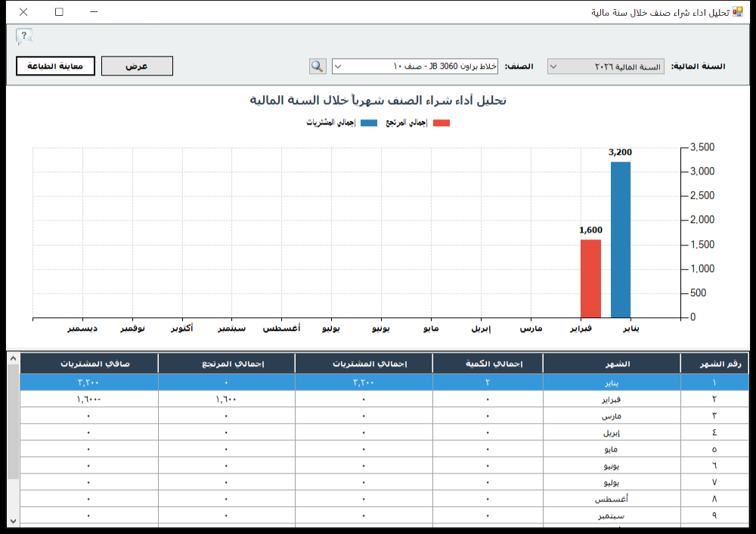Minimize the تحليل اداء شراء صنف window
Image resolution: width=756 pixels, height=534 pixels.
(94, 12)
